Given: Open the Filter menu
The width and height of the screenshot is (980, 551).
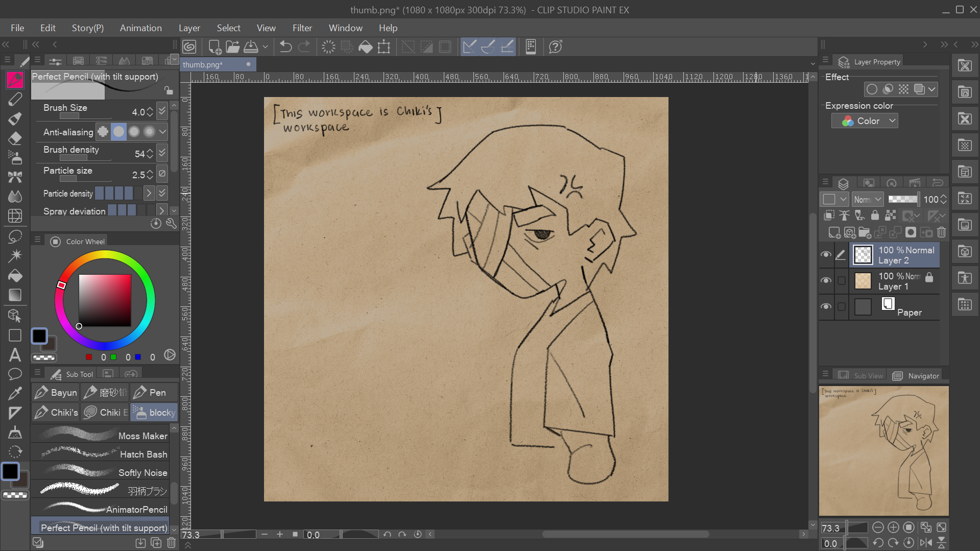Looking at the screenshot, I should (302, 28).
